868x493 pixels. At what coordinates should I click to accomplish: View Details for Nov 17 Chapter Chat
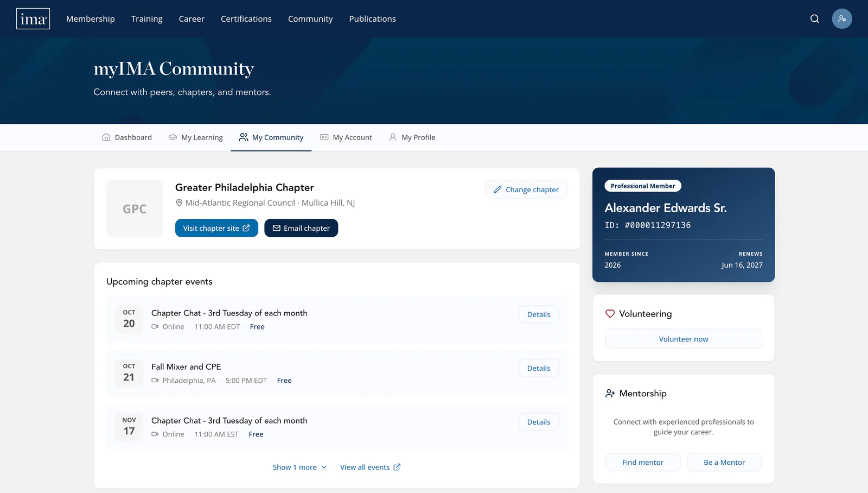(x=539, y=422)
